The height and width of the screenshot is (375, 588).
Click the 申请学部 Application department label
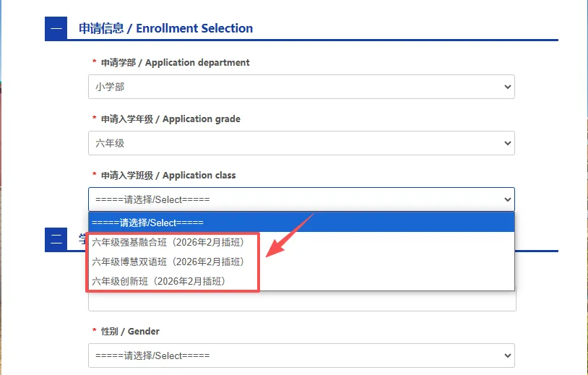[x=175, y=63]
